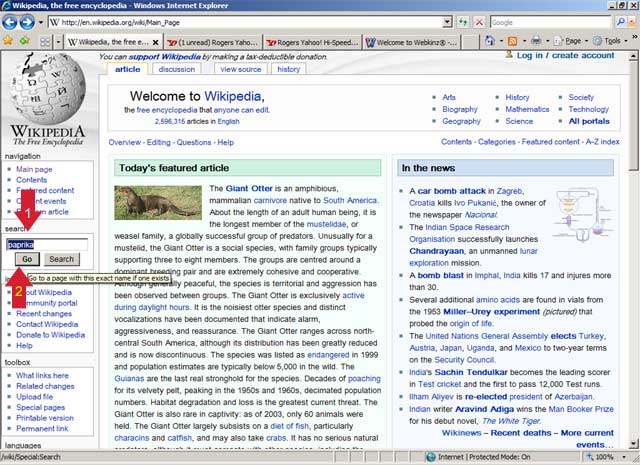Open the Giant Otter article link
This screenshot has width=640, height=465.
(249, 189)
